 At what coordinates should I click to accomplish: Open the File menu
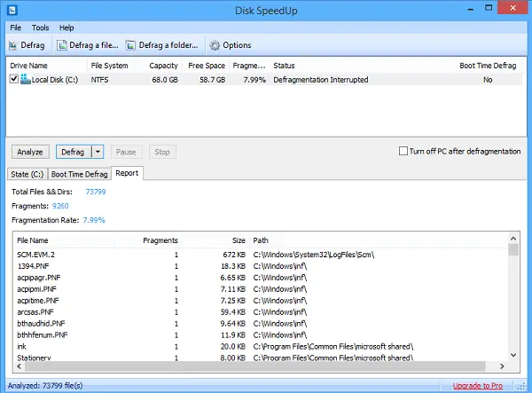16,28
